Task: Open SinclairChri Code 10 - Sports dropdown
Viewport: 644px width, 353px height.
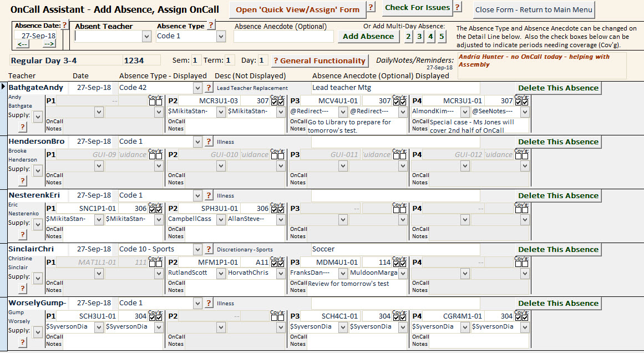Action: coord(197,249)
